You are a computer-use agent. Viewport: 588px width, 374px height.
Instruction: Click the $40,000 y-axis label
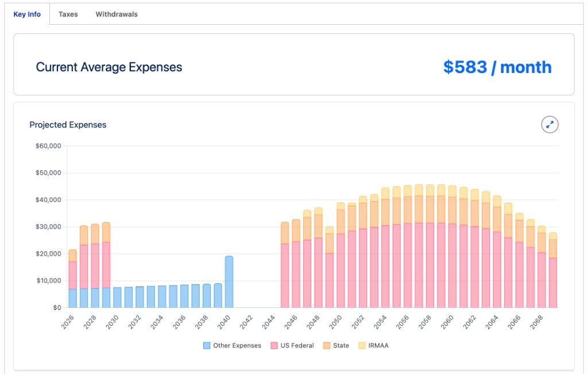(48, 200)
